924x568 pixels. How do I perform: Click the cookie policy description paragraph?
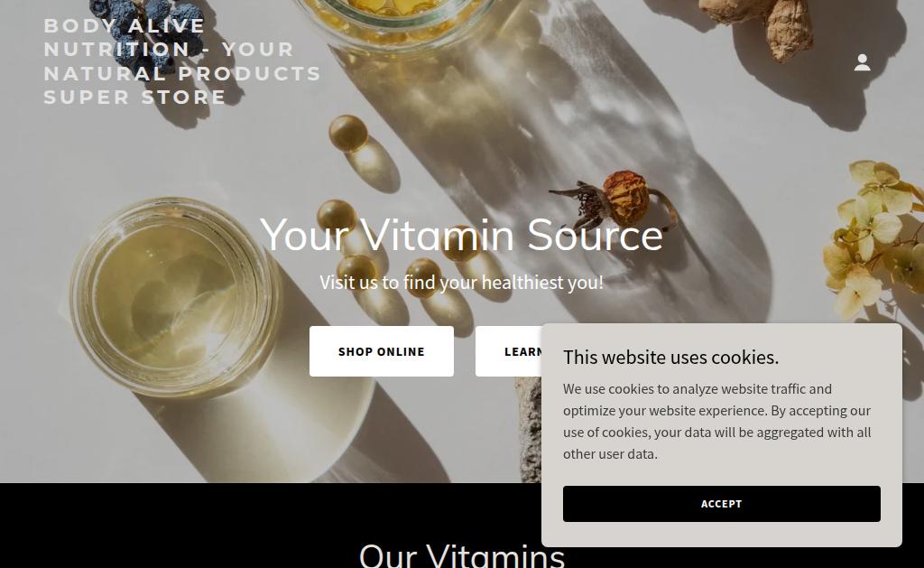(717, 422)
